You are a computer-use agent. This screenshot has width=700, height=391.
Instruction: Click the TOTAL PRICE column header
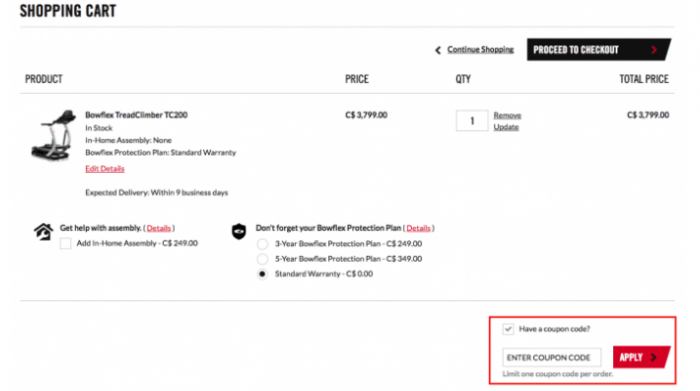(x=644, y=79)
